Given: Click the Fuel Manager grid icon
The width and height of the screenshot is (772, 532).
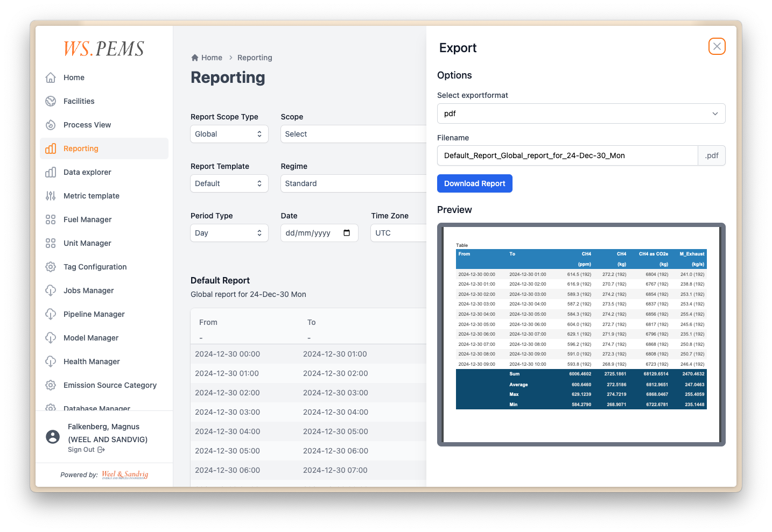Looking at the screenshot, I should click(x=51, y=219).
